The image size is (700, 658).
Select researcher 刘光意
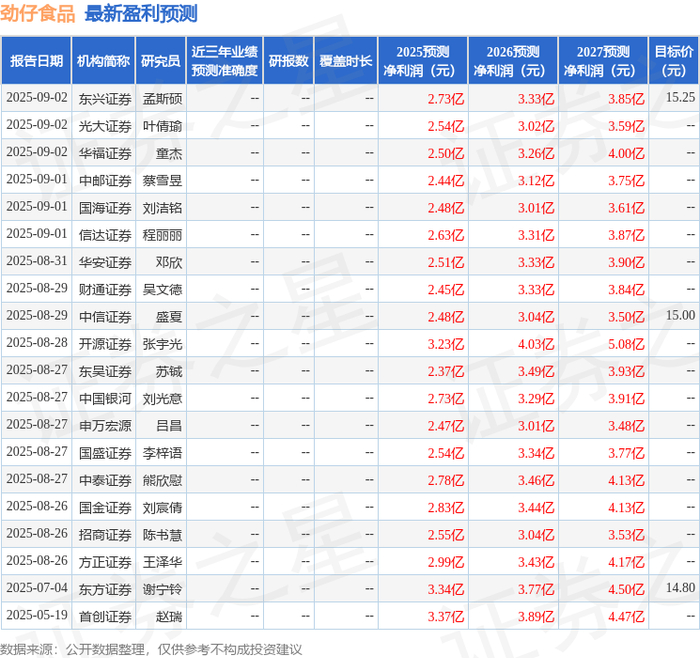(x=162, y=398)
